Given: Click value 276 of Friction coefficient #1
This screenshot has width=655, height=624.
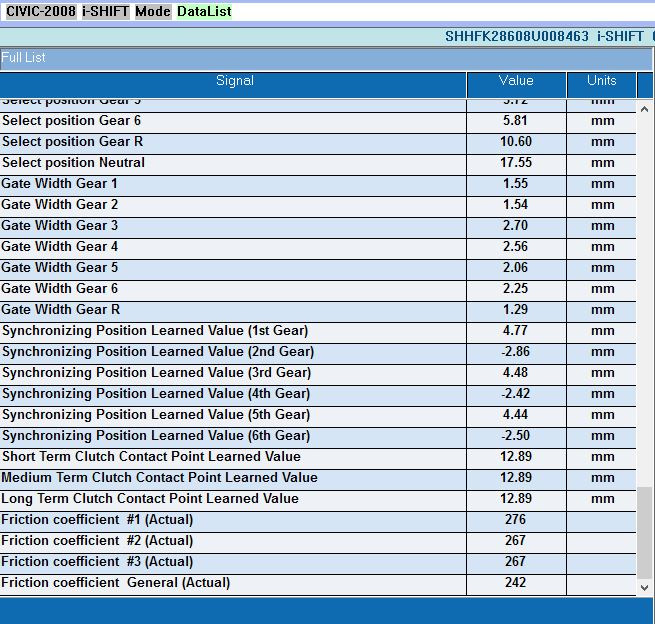Looking at the screenshot, I should (515, 519).
